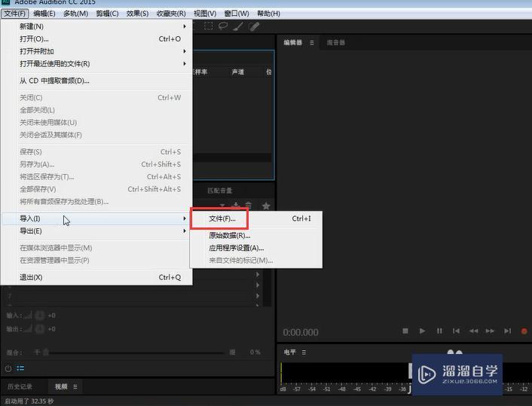
Task: Click the 混合 dry/wet slider handle
Action: point(46,352)
